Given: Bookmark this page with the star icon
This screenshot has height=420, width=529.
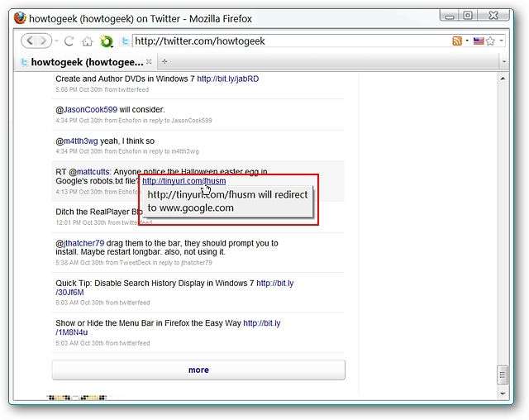Looking at the screenshot, I should [x=490, y=41].
